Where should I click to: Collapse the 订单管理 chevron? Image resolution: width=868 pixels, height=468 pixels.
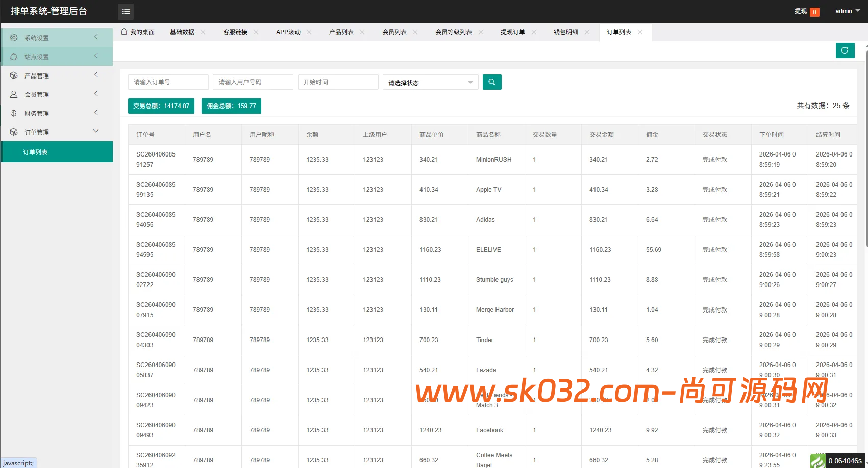[96, 131]
